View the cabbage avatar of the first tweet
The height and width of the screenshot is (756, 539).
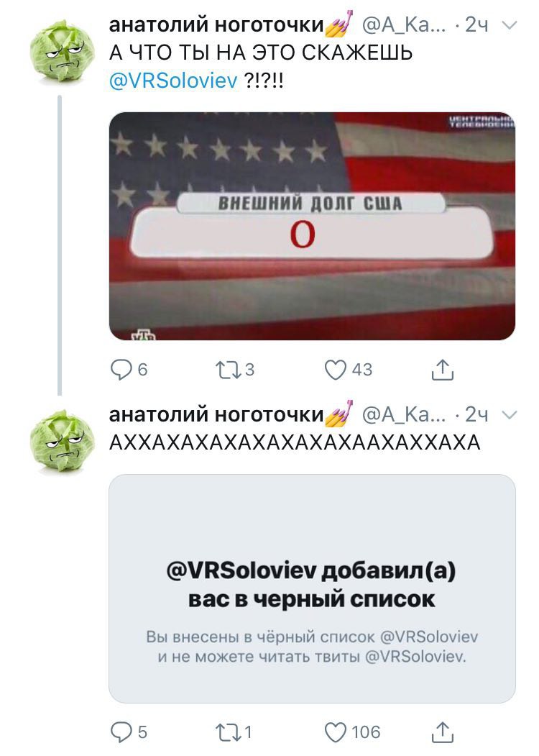(x=62, y=52)
